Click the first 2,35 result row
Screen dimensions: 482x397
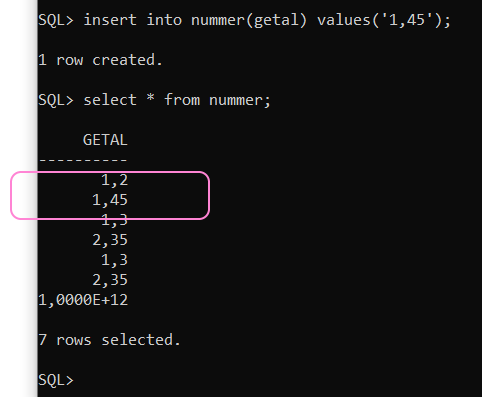click(110, 240)
